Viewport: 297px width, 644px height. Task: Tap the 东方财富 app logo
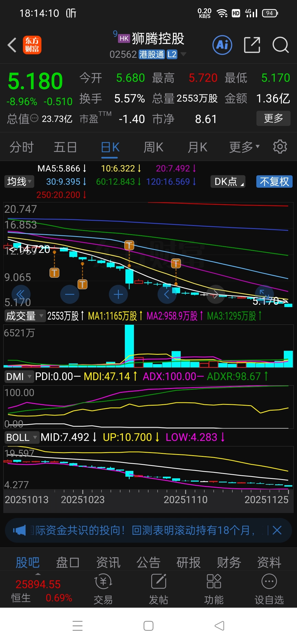click(32, 45)
